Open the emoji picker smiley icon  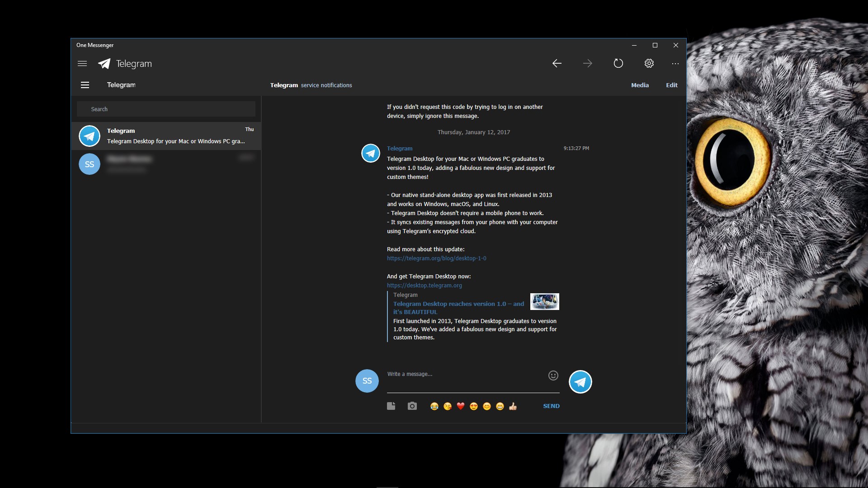[553, 375]
